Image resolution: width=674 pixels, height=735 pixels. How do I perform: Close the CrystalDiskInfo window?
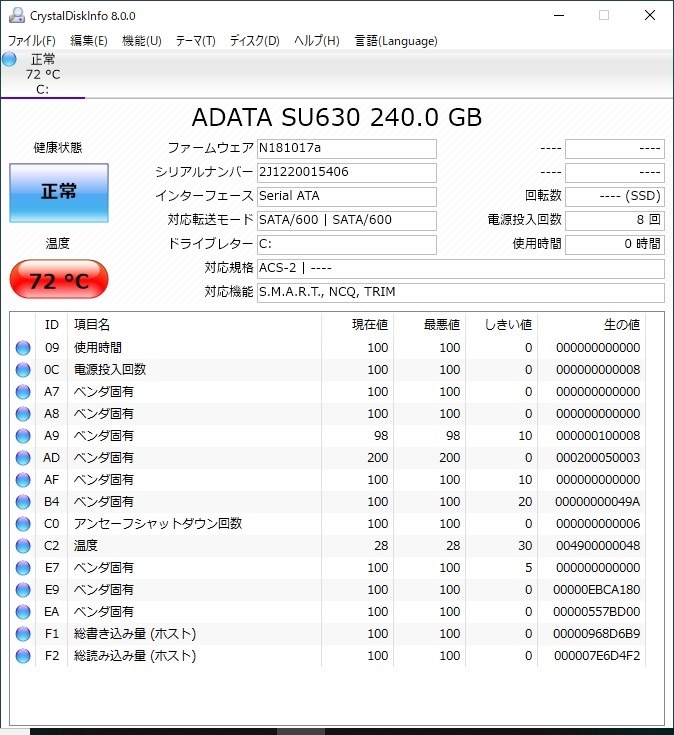point(650,15)
